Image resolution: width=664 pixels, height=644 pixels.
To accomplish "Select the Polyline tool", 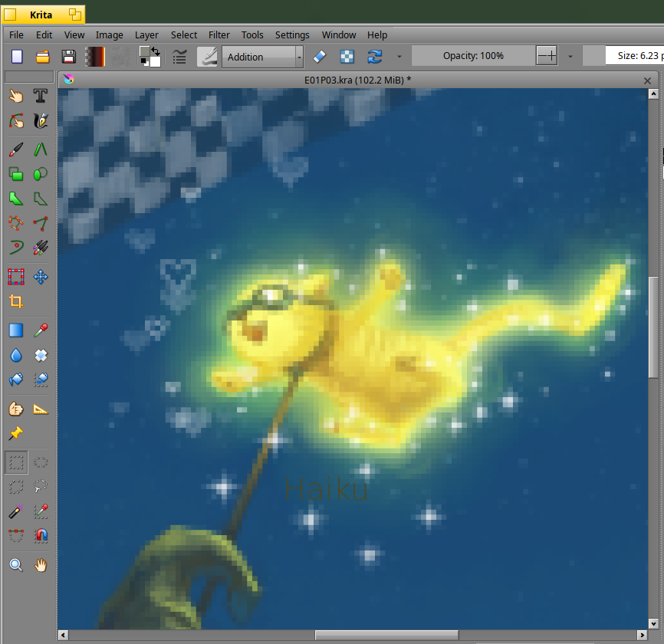I will pyautogui.click(x=41, y=199).
